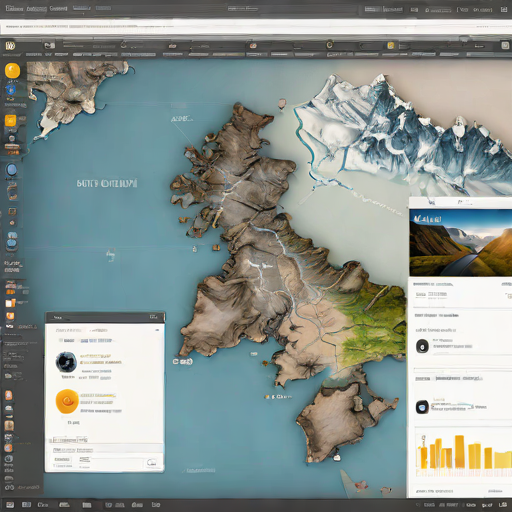
Task: Toggle the black round camera item in right panel
Action: coord(422,346)
